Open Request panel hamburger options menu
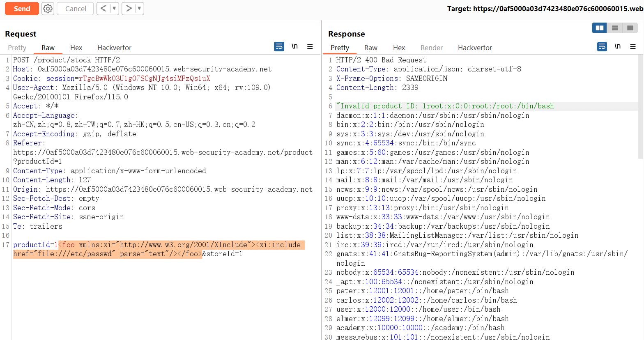Screen dimensions: 644x340 (310, 46)
